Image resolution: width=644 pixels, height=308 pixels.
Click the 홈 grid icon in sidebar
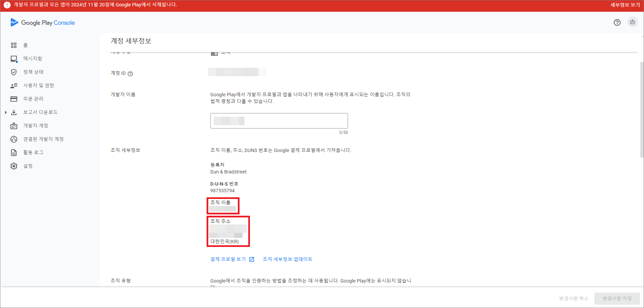pos(14,45)
